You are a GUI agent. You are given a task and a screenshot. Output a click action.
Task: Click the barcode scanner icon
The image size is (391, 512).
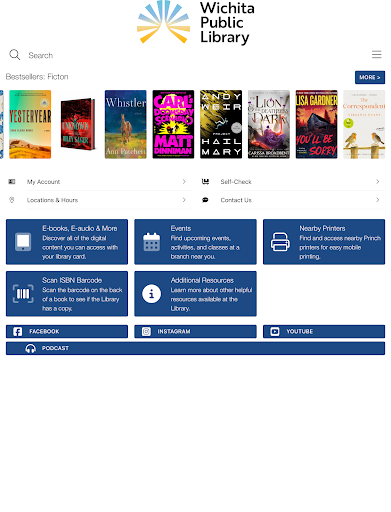(x=23, y=294)
